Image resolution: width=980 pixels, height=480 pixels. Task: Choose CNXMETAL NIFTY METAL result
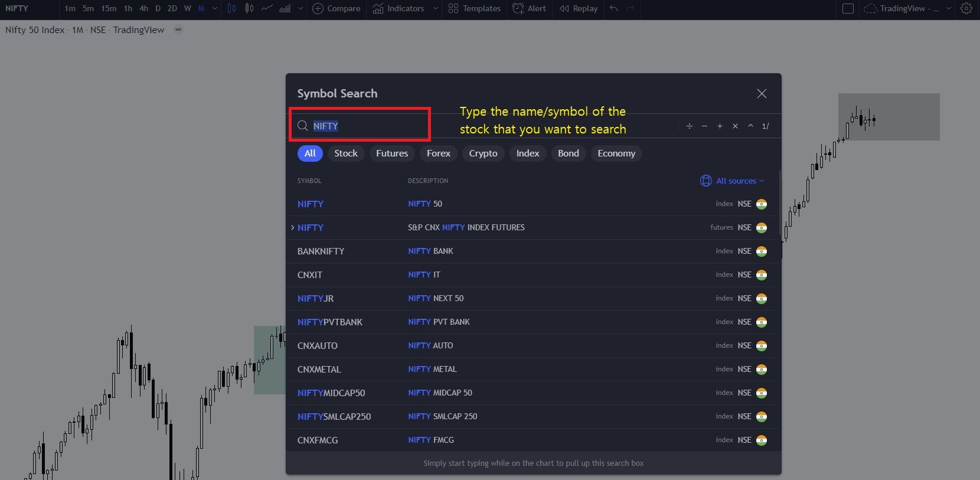[533, 369]
